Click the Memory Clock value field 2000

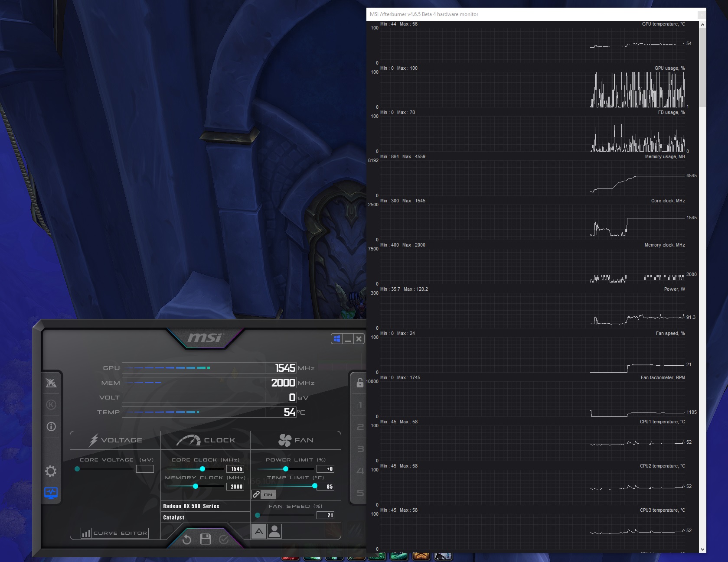pos(235,487)
